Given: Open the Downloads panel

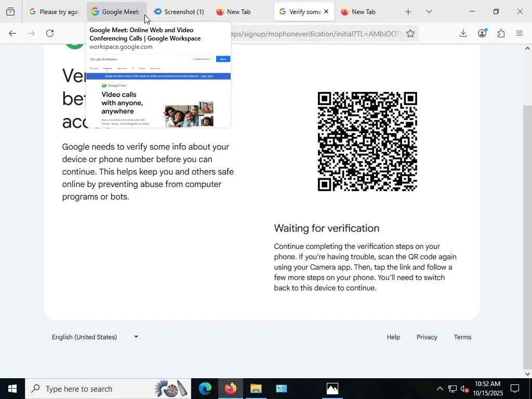Looking at the screenshot, I should (x=463, y=33).
